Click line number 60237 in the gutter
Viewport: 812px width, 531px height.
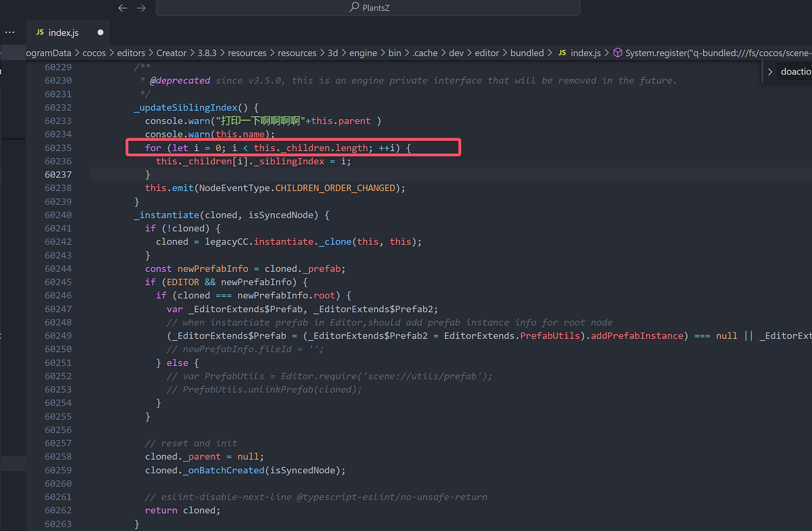(58, 174)
